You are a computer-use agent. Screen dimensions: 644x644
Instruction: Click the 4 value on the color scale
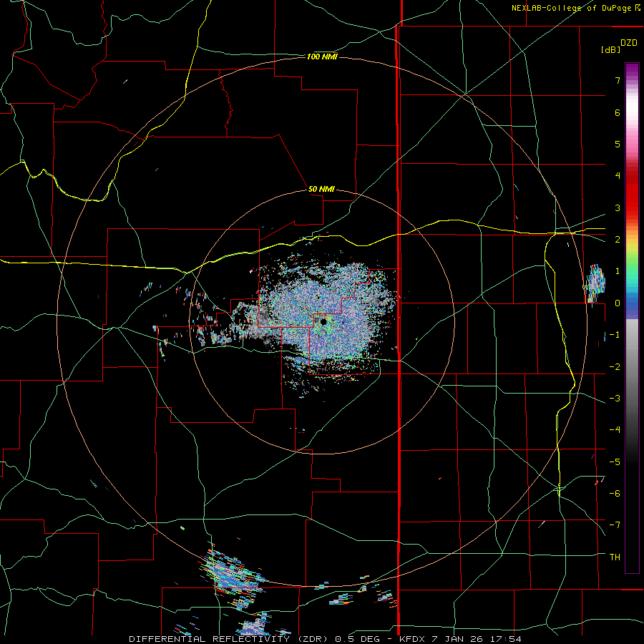[618, 176]
